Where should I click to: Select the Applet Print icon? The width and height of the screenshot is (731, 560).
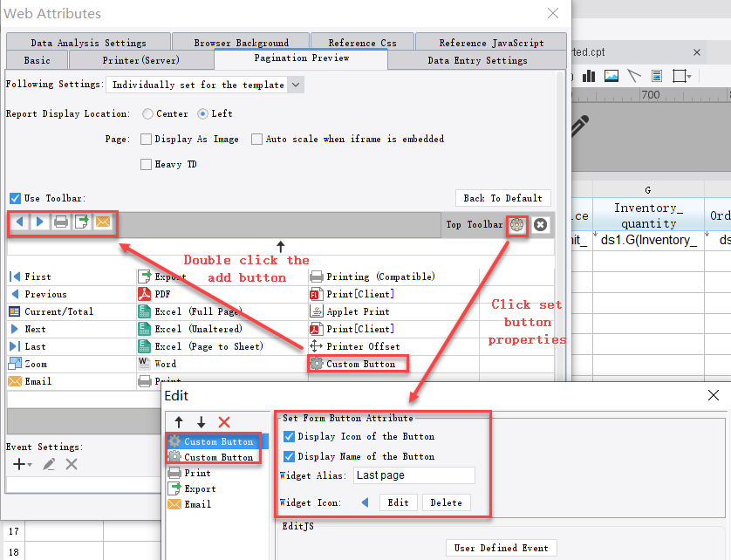(x=318, y=311)
